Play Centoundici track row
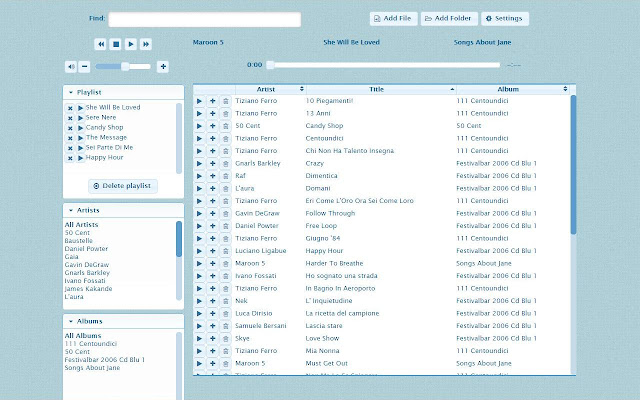The height and width of the screenshot is (400, 640). pos(199,139)
